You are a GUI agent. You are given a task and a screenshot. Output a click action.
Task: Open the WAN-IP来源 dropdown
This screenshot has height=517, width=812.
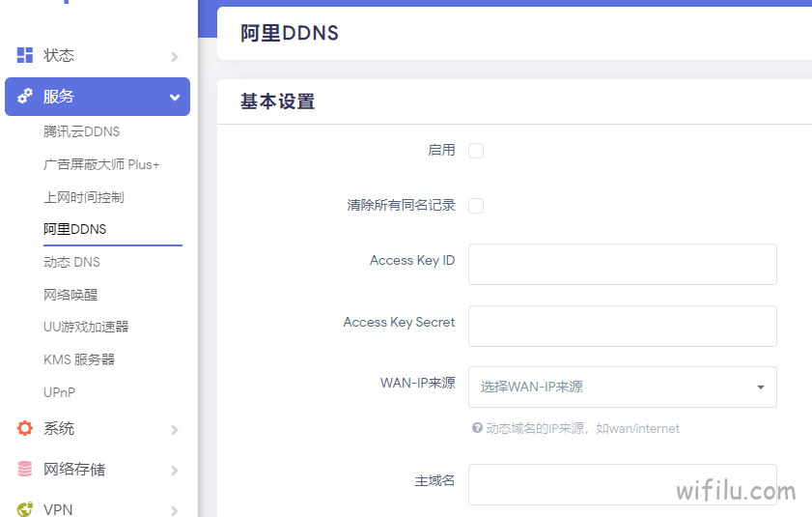coord(623,387)
